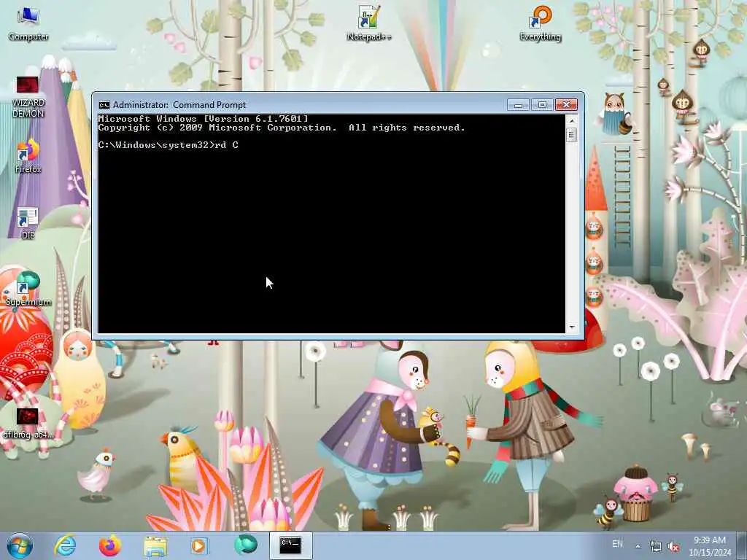Viewport: 747px width, 560px height.
Task: Click the Command Prompt scroll up arrow
Action: [x=572, y=120]
